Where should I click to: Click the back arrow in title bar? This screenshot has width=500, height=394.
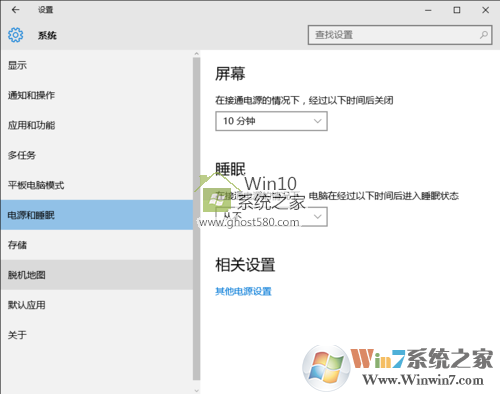click(15, 10)
